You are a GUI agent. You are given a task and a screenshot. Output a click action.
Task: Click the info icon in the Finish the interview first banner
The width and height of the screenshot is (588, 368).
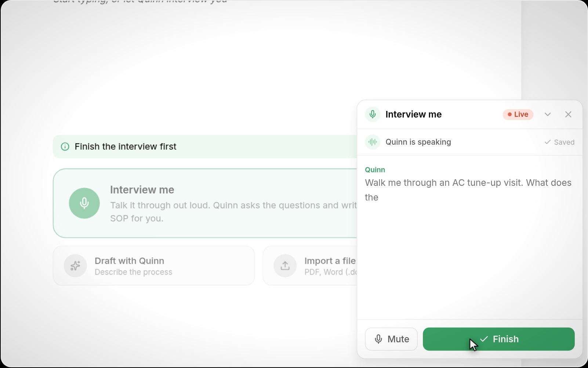(65, 147)
